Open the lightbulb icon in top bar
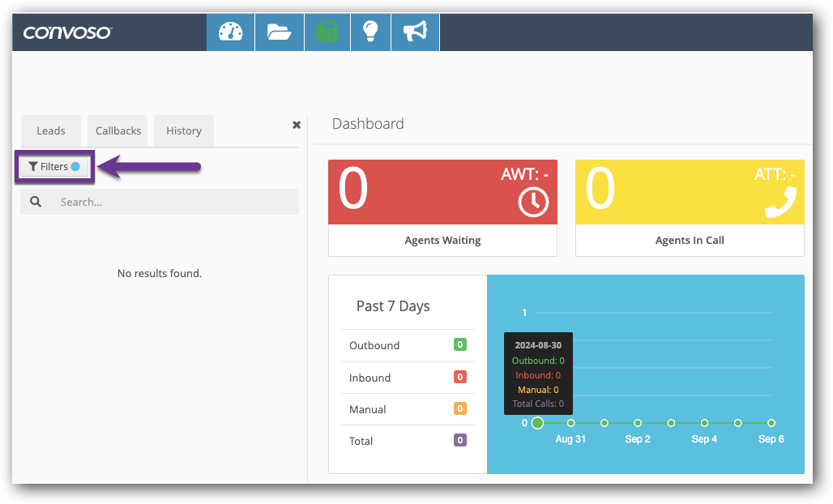The height and width of the screenshot is (504, 833). click(x=370, y=32)
